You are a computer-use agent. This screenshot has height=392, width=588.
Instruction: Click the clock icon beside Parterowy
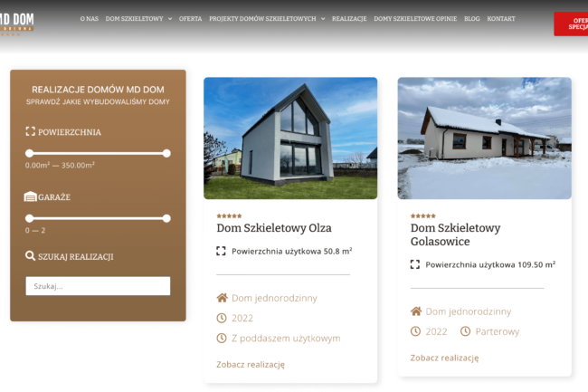click(465, 331)
